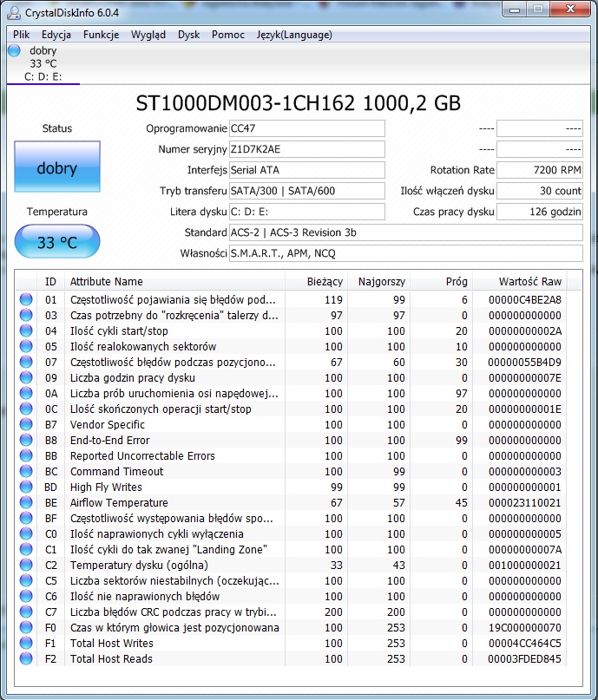Click the CrystalDiskInfo title bar app icon
Viewport: 598px width, 700px height.
pyautogui.click(x=13, y=12)
